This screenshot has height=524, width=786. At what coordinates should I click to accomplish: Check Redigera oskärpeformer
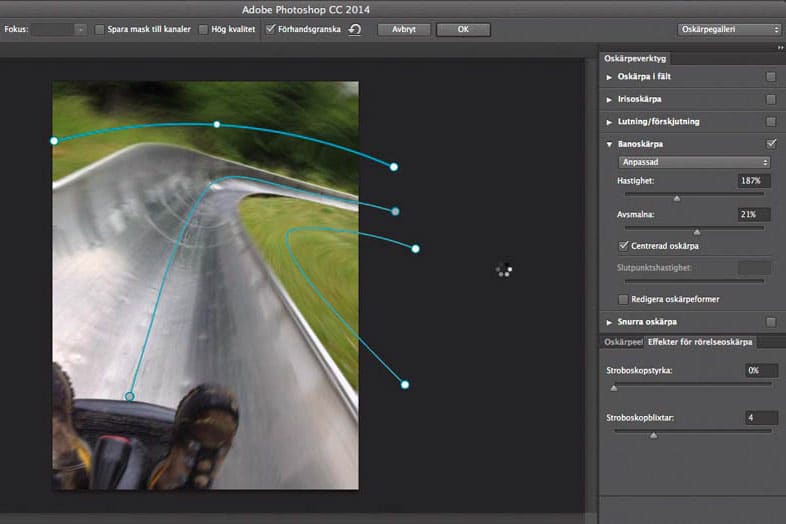(x=625, y=299)
